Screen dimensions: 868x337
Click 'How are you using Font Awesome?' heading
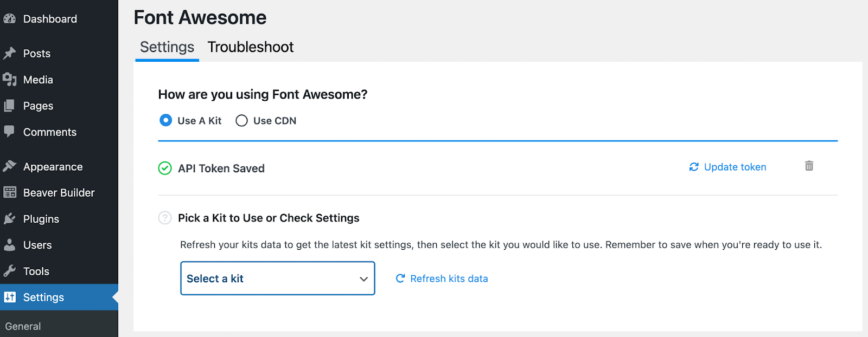click(263, 94)
